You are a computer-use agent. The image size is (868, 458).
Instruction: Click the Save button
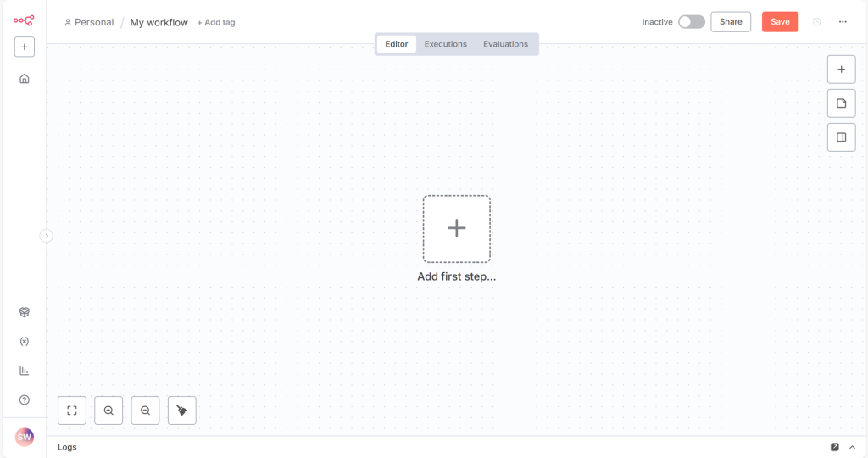780,22
